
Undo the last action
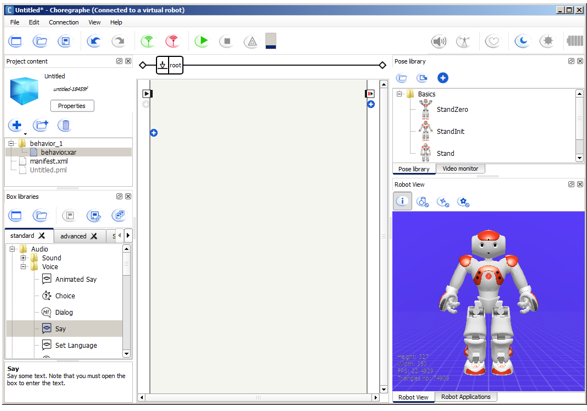coord(94,41)
